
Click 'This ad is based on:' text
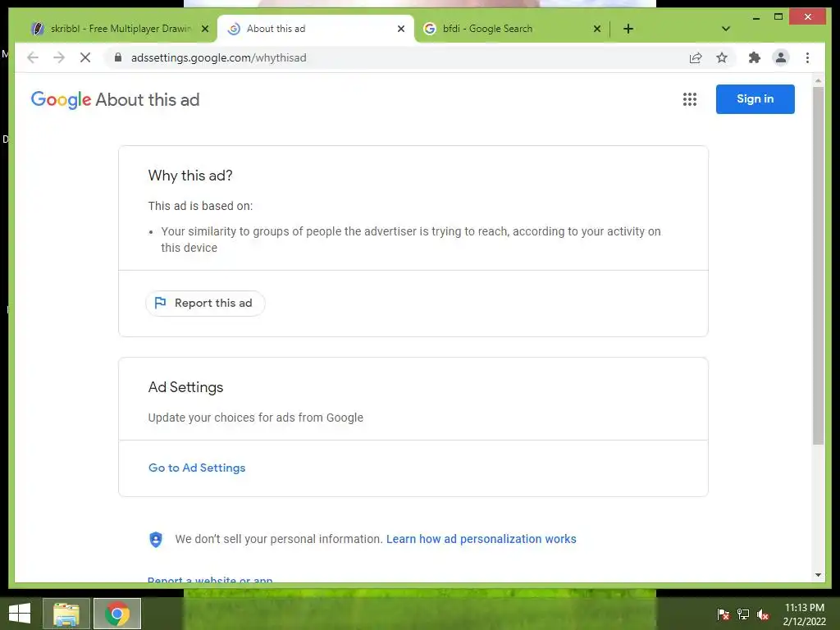(x=200, y=206)
